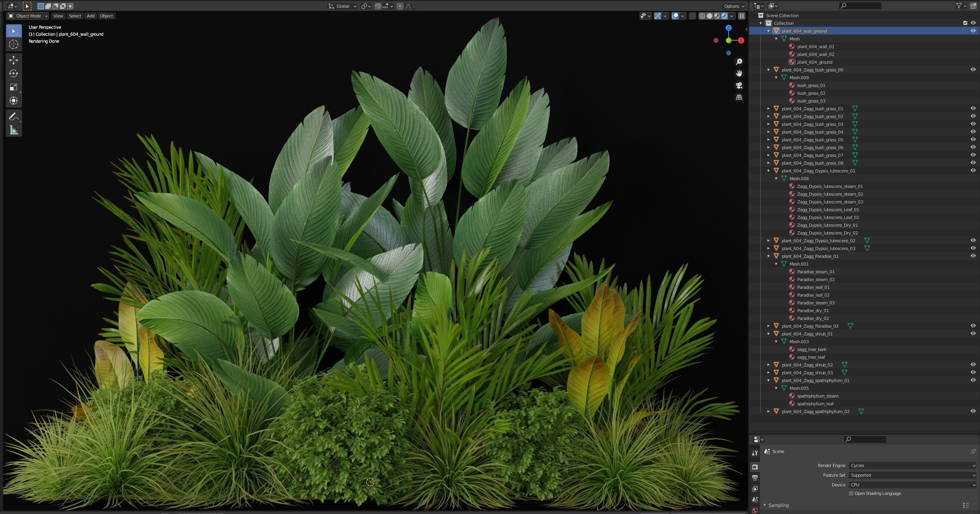Hide plant_604_wall_ground in viewport
The image size is (980, 514).
pos(973,31)
